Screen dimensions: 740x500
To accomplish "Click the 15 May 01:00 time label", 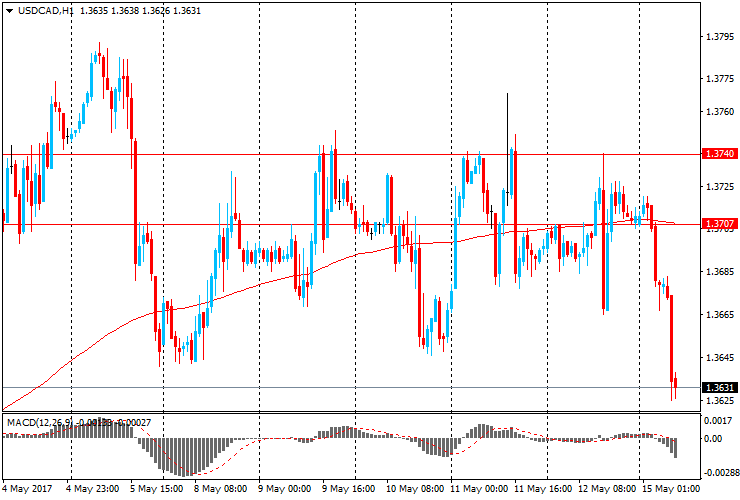I will click(671, 489).
